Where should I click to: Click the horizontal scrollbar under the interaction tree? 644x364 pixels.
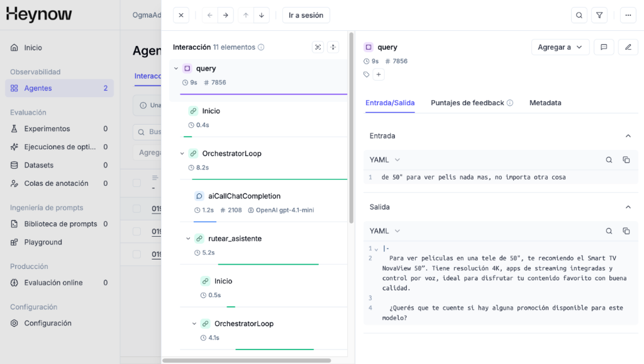247,361
